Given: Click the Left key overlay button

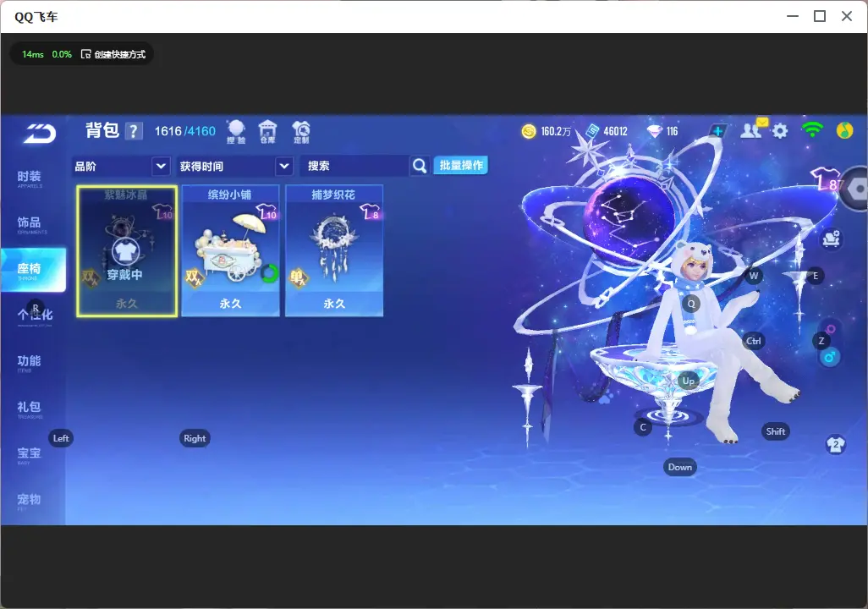Looking at the screenshot, I should coord(61,438).
